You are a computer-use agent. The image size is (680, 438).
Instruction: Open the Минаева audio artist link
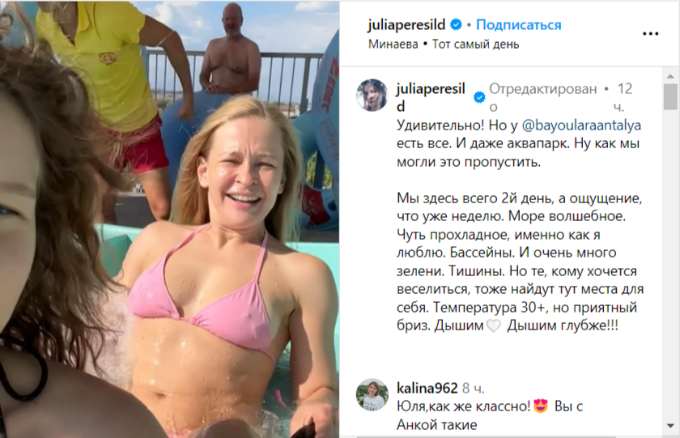393,44
